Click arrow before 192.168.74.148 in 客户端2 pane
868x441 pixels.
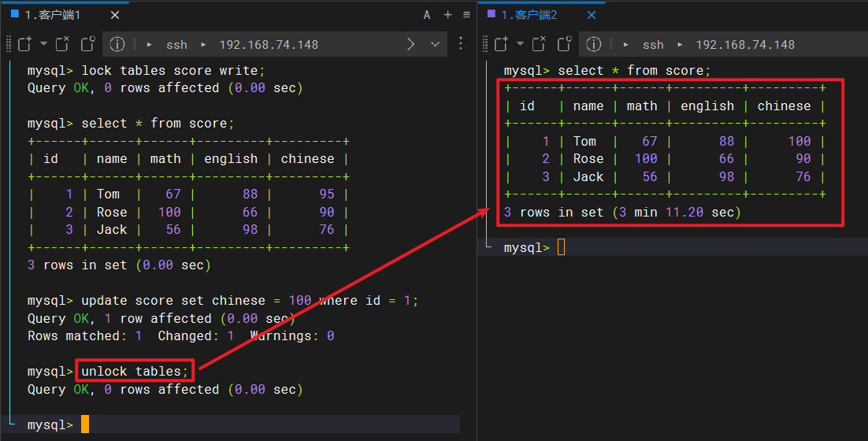tap(680, 45)
